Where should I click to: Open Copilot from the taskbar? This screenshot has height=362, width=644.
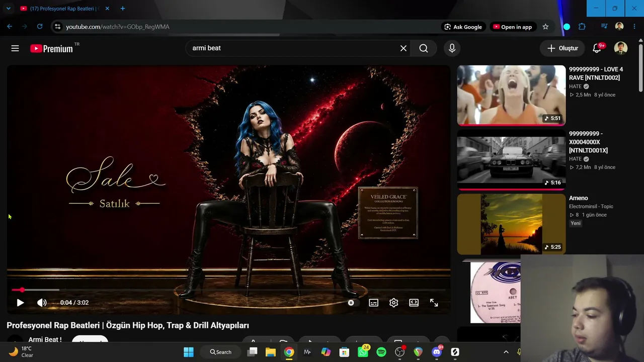click(326, 352)
